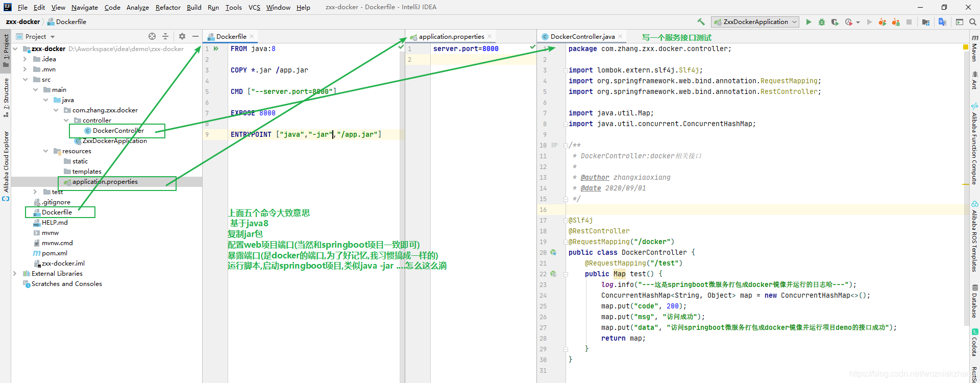Expand External Libraries node
The width and height of the screenshot is (980, 383).
click(15, 274)
